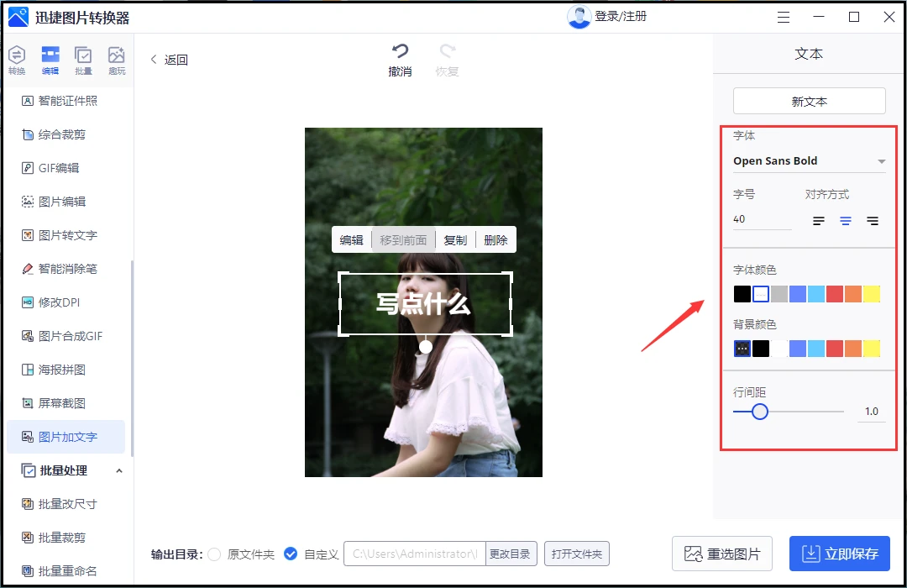Click the line spacing value field 1.0

tap(872, 412)
